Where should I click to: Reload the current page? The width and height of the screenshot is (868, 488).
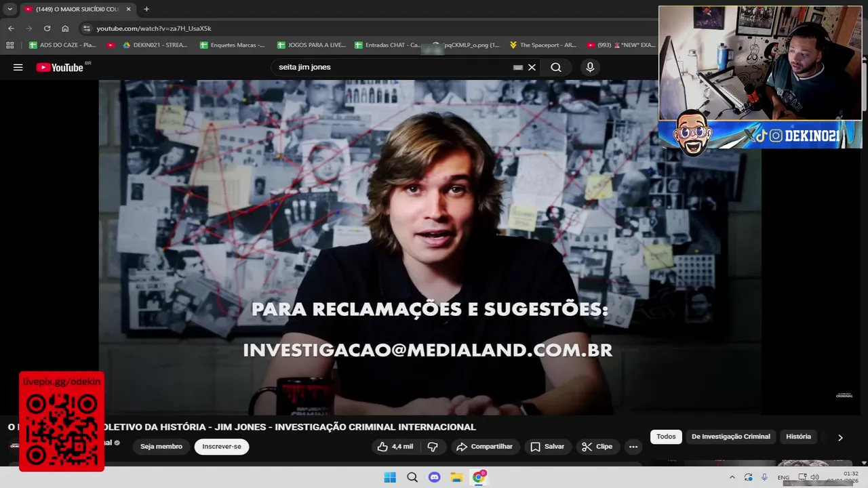coord(47,28)
